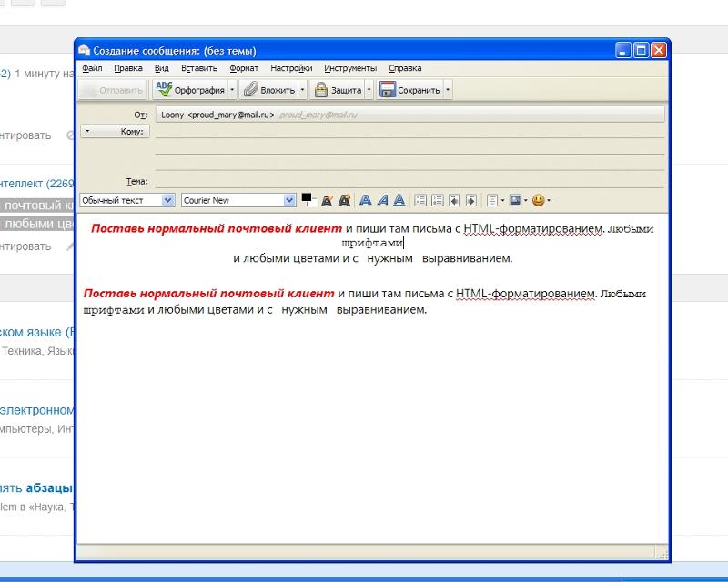
Task: Open the Обычный текст paragraph style dropdown
Action: coord(168,200)
